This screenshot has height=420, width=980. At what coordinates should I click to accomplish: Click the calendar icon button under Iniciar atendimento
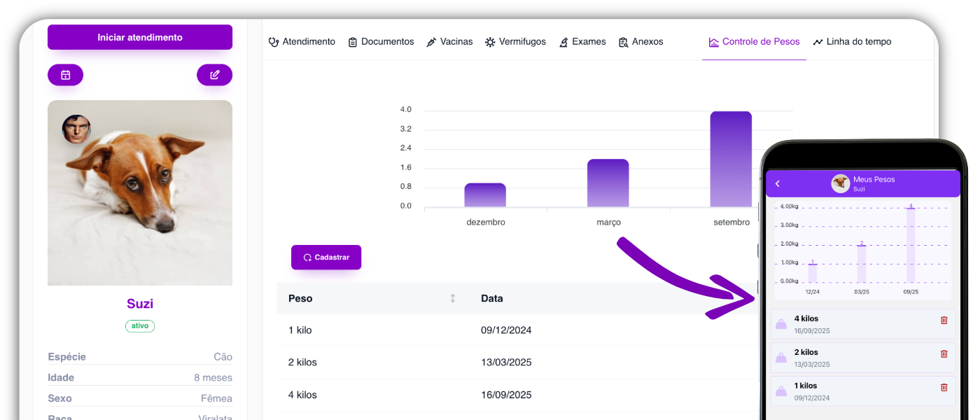coord(65,75)
